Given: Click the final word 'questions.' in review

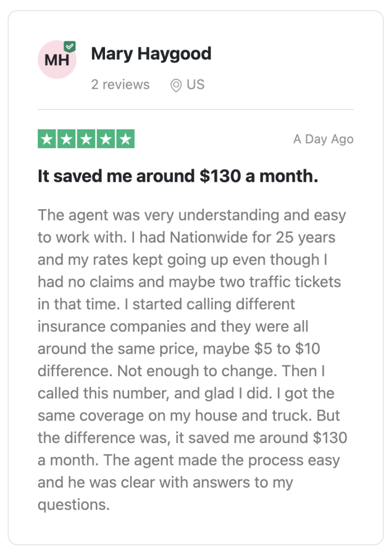Looking at the screenshot, I should pyautogui.click(x=74, y=505).
